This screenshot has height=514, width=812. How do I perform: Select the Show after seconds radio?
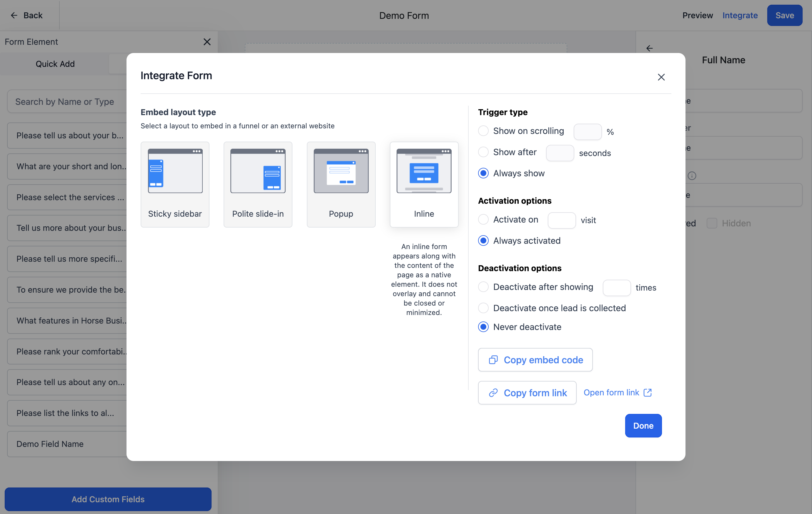coord(483,152)
